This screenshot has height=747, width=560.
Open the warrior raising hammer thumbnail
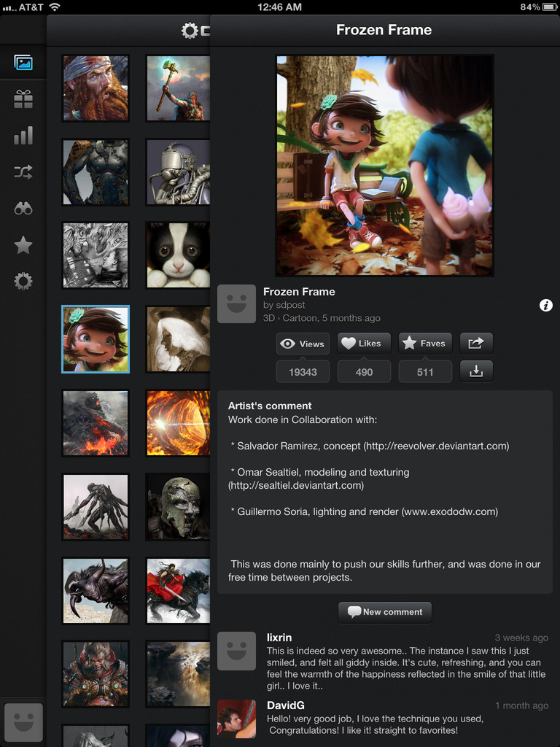(178, 88)
